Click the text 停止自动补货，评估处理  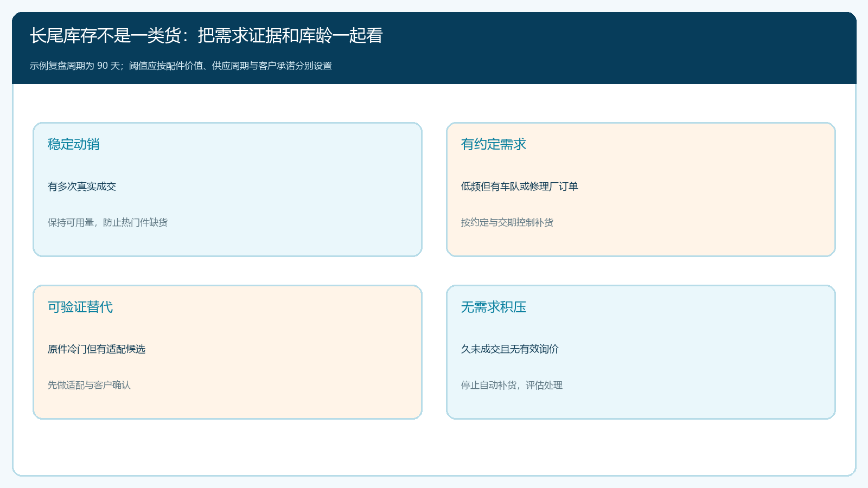click(x=512, y=385)
